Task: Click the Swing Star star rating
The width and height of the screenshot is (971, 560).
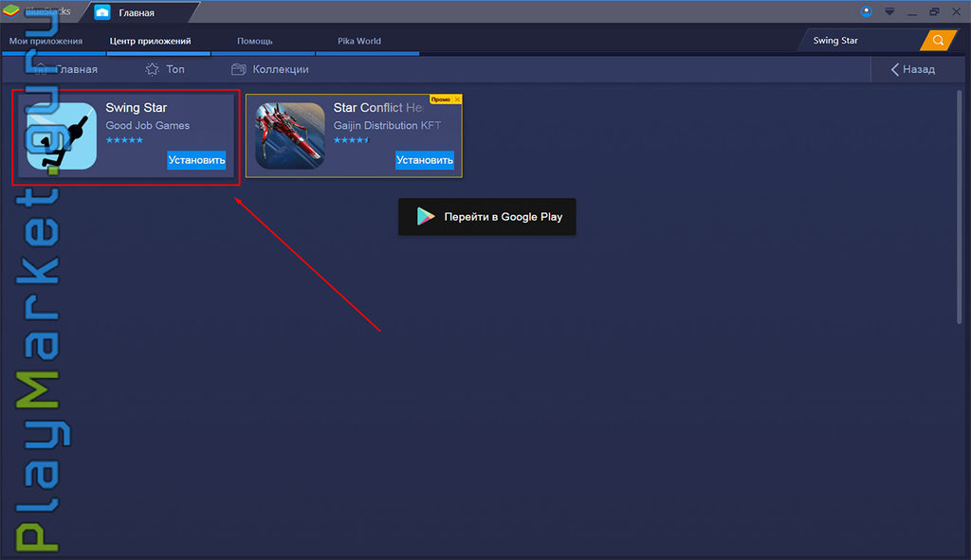Action: (124, 140)
